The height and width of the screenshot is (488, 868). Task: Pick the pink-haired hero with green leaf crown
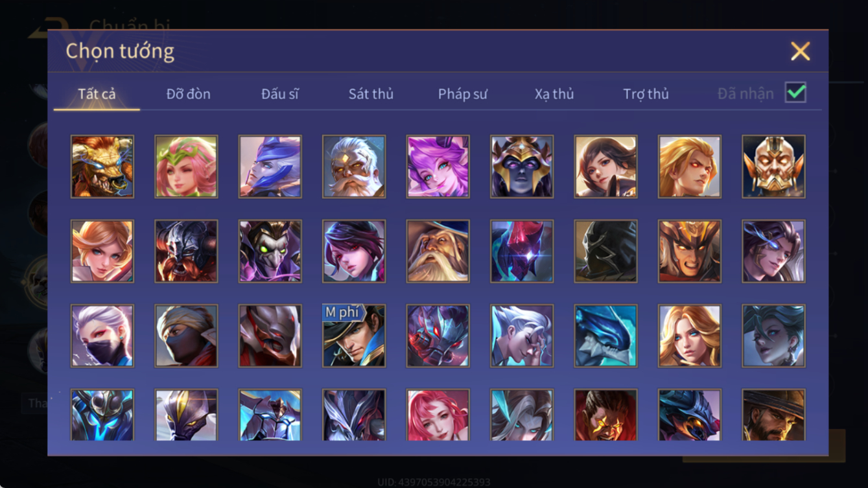(x=186, y=167)
